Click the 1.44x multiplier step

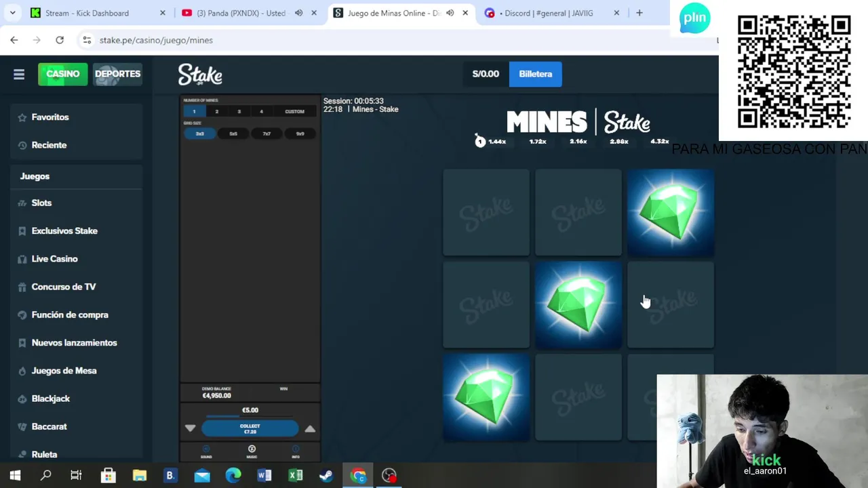497,142
